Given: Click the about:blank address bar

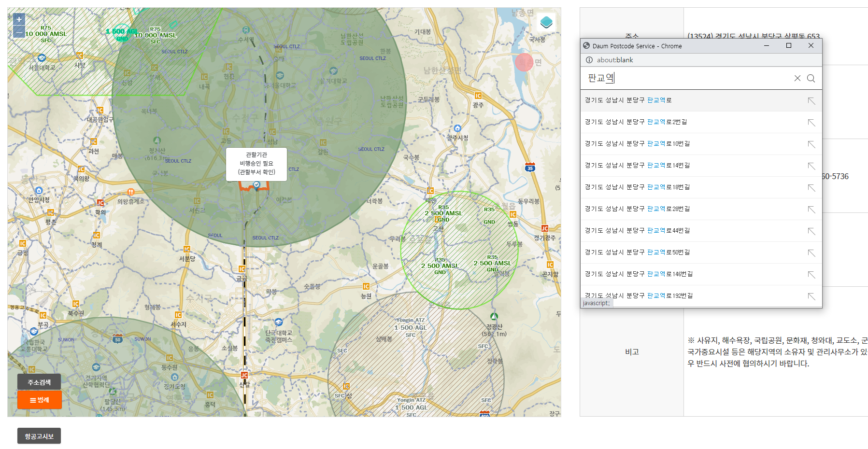Looking at the screenshot, I should click(x=615, y=60).
